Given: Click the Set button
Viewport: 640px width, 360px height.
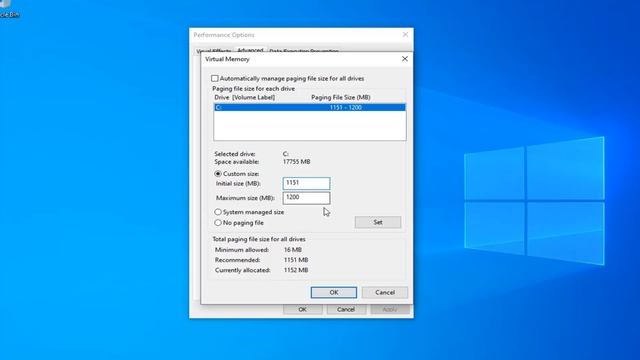Looking at the screenshot, I should point(378,222).
